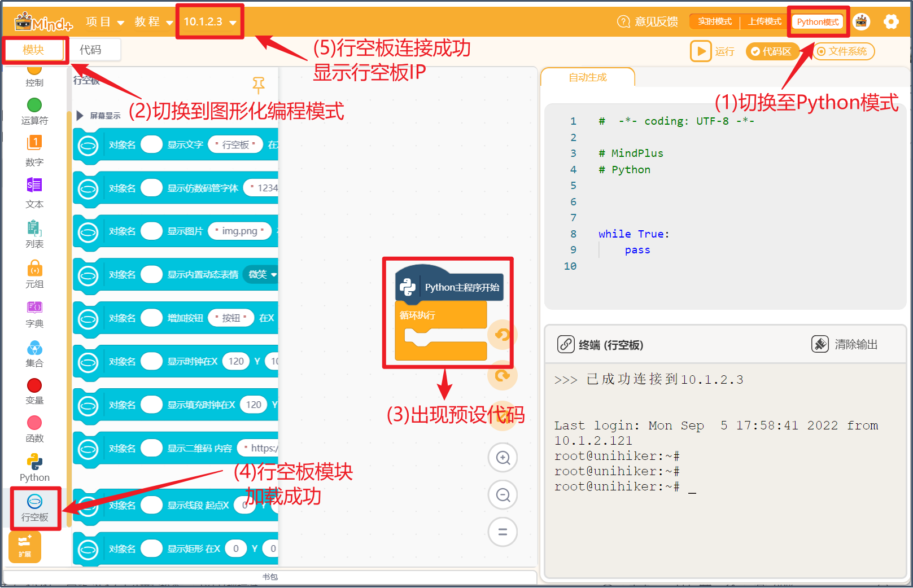Open the 微笑 emoji dropdown in block

pyautogui.click(x=261, y=274)
